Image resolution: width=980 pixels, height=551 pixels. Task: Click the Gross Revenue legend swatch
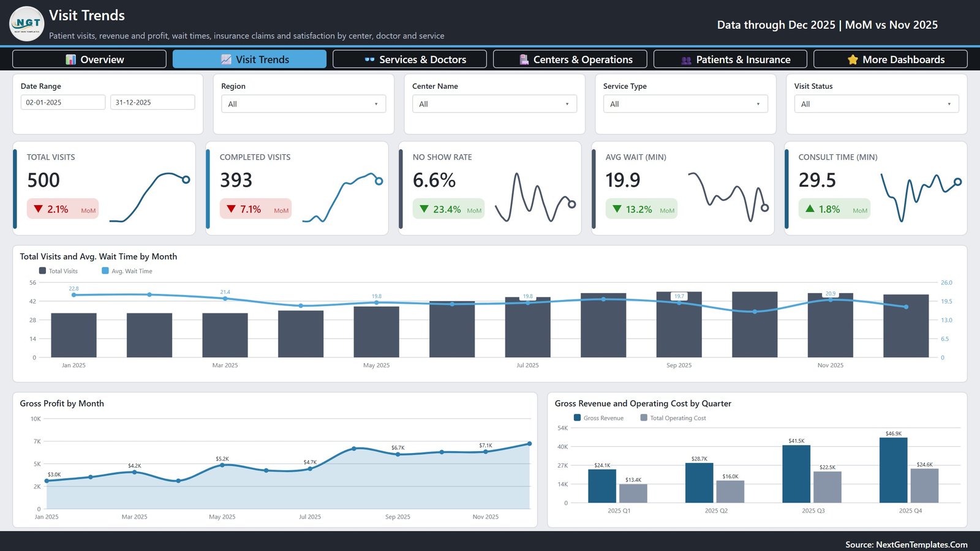pos(577,418)
